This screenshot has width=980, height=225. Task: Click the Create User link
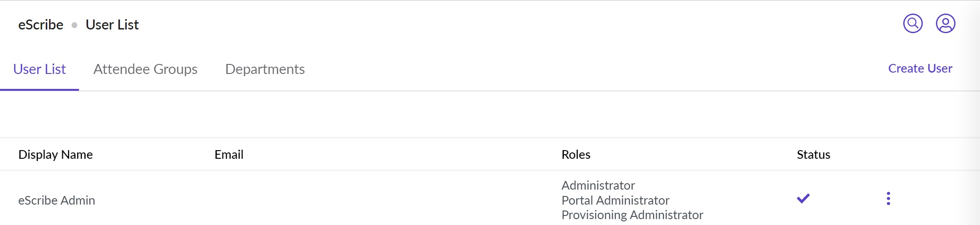pos(920,68)
